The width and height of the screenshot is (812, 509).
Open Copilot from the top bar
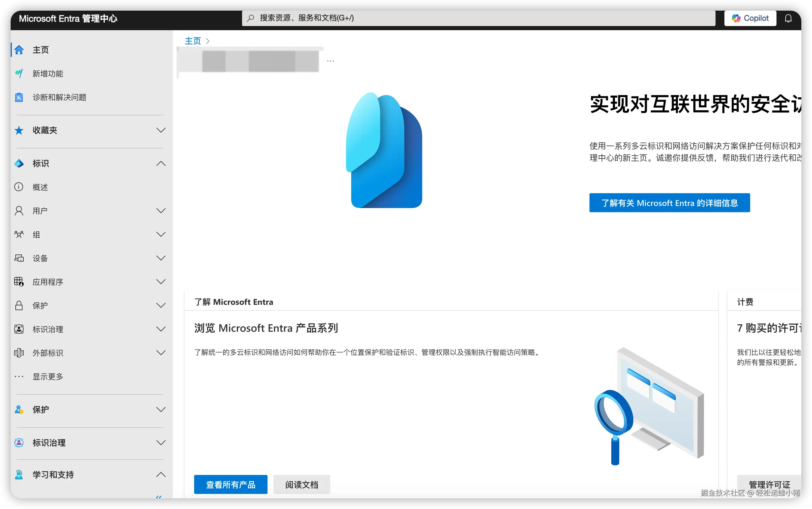pos(750,18)
